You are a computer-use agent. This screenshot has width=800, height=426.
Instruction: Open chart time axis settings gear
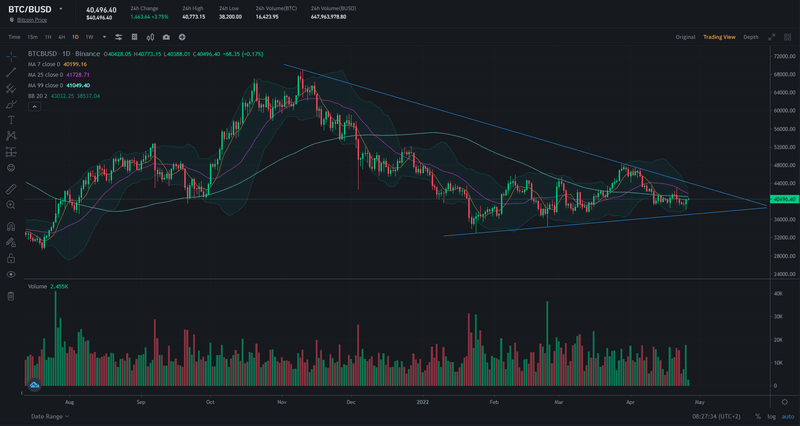tap(785, 402)
